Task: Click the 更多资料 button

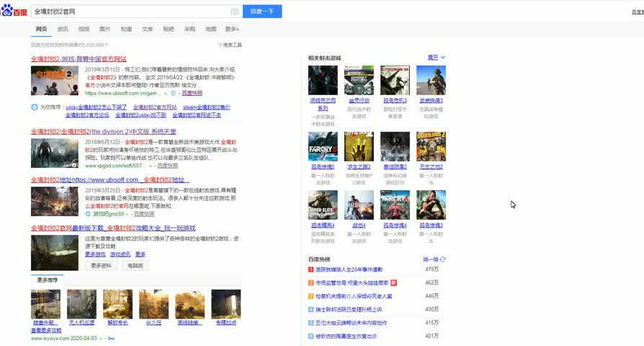Action: 102,265
